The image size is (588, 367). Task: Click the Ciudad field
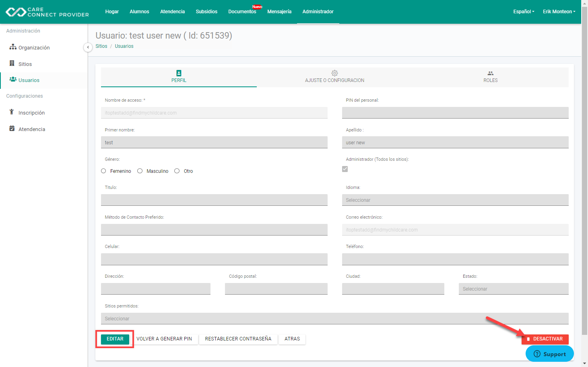pos(393,289)
